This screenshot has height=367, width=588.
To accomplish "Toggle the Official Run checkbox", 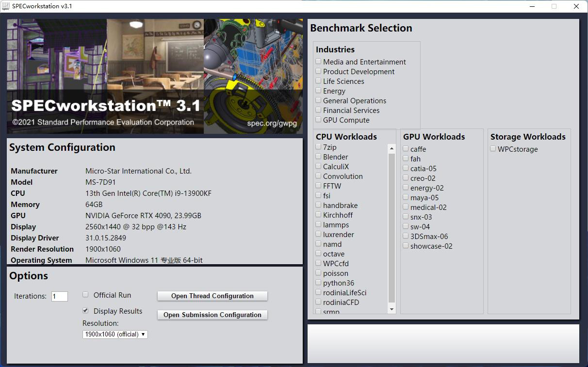I will tap(85, 294).
